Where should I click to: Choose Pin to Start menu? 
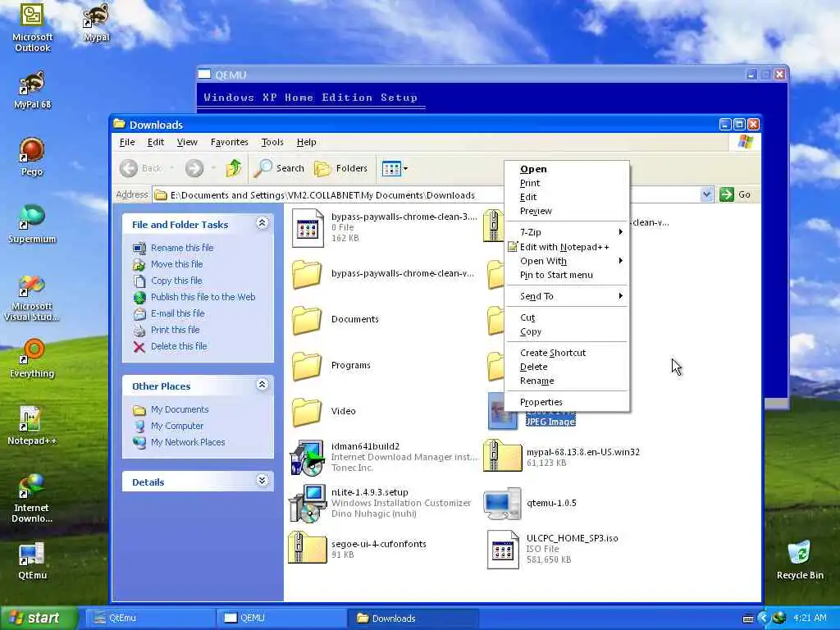coord(567,275)
